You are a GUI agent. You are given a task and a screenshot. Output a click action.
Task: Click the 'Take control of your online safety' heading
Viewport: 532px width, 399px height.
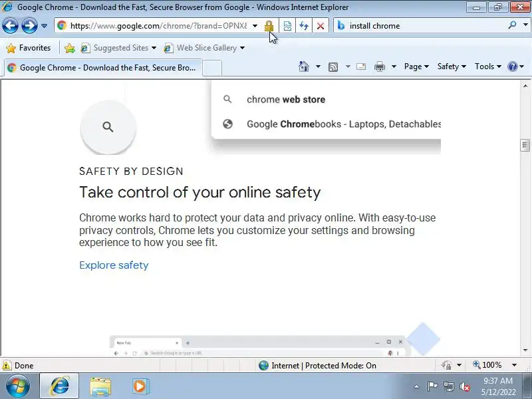[x=200, y=192]
